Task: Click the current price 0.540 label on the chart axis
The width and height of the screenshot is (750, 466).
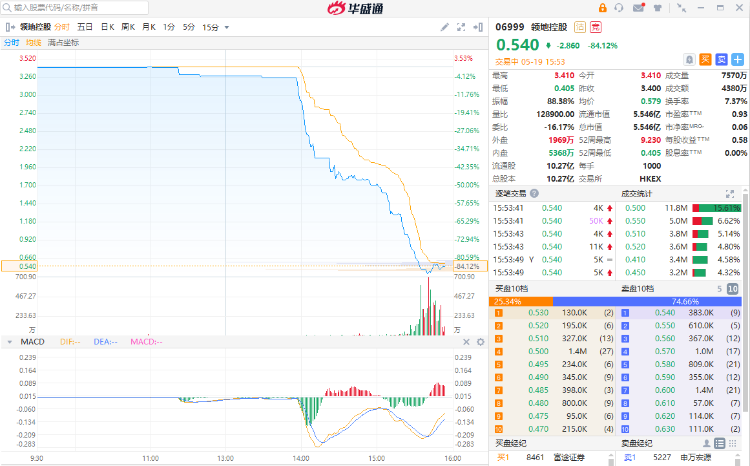Action: click(x=19, y=266)
